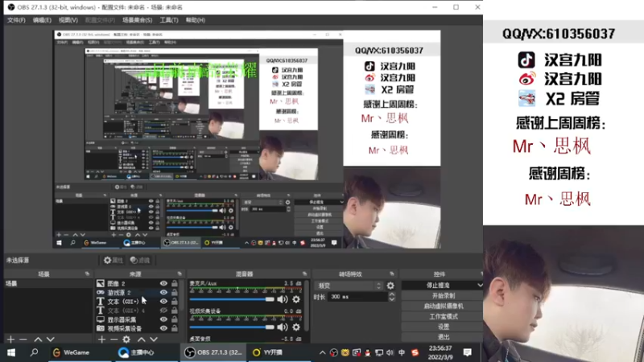This screenshot has width=644, height=362.
Task: Open source 滤镜 filters button
Action: pos(139,260)
